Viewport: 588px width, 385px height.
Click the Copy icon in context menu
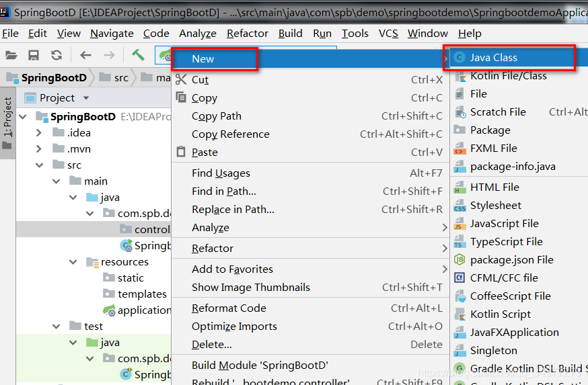pos(181,97)
